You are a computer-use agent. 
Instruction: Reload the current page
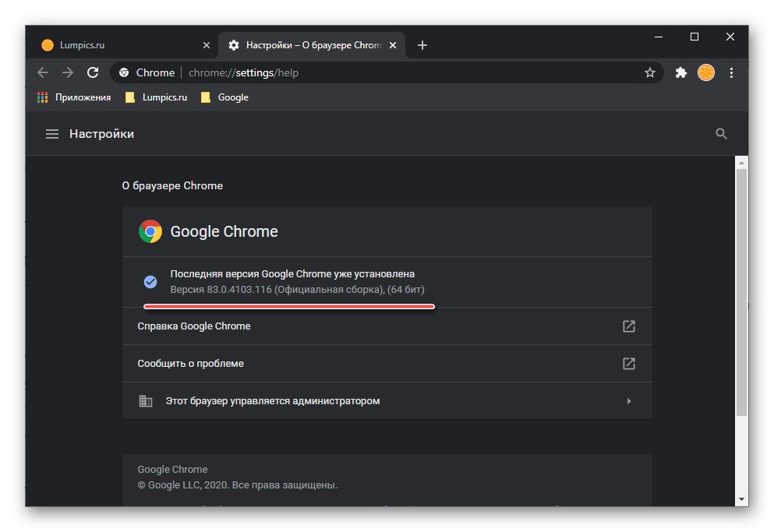tap(93, 72)
